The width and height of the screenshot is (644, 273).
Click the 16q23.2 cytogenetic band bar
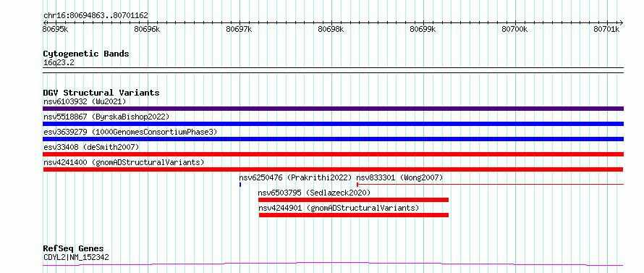[x=333, y=70]
